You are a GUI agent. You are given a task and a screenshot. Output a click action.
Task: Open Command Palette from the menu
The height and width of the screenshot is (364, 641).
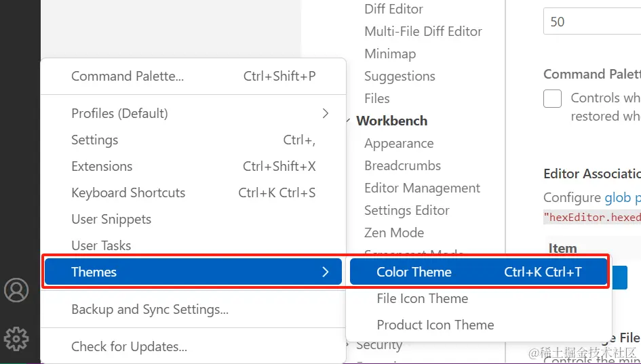128,77
